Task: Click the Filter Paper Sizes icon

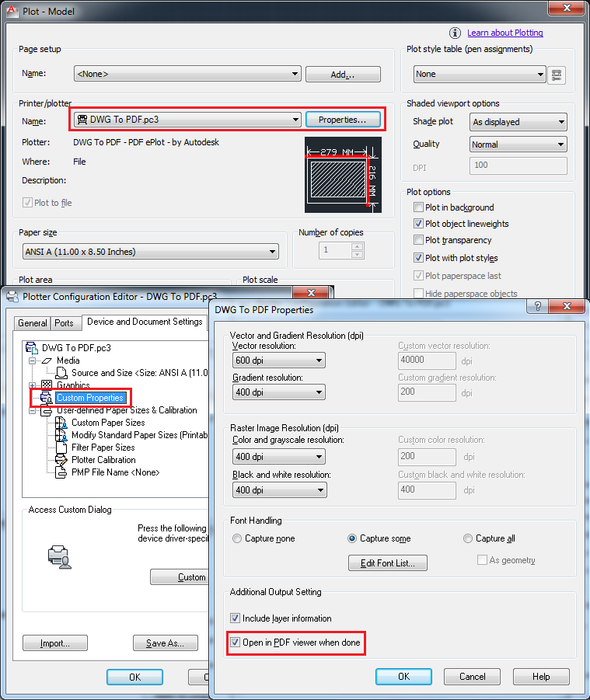Action: (x=61, y=448)
